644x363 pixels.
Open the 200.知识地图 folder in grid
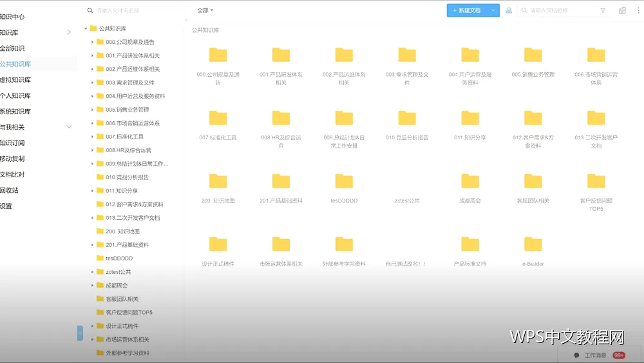click(218, 181)
